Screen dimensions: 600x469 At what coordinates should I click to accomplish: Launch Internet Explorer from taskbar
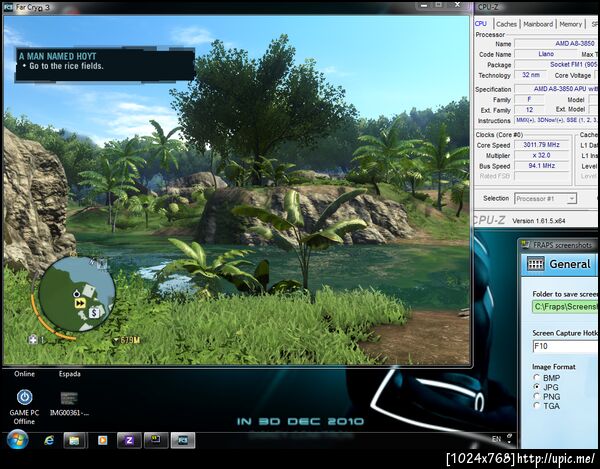[x=49, y=440]
